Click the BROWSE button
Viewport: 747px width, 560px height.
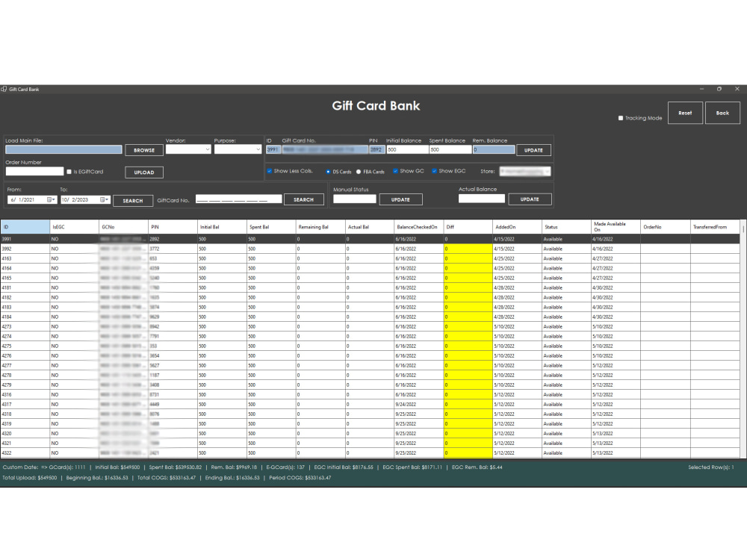(x=144, y=150)
